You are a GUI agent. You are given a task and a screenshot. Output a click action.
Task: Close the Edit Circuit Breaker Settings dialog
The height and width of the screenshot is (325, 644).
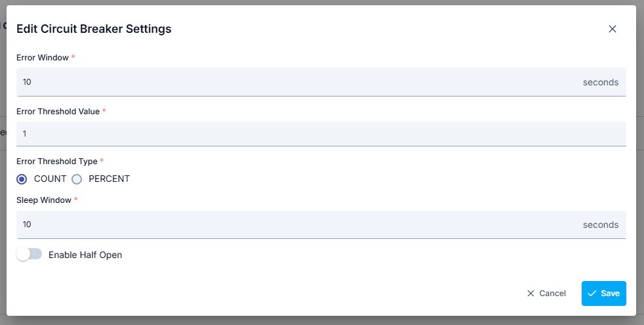(613, 29)
